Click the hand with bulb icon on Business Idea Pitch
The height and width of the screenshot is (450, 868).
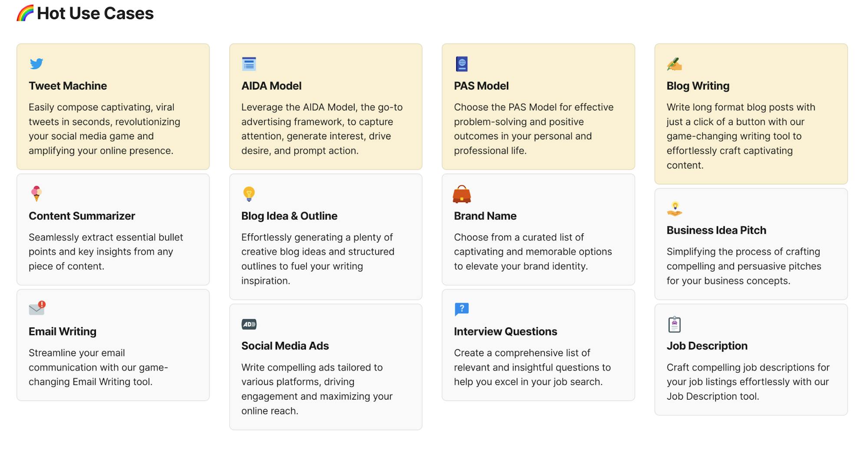[674, 209]
